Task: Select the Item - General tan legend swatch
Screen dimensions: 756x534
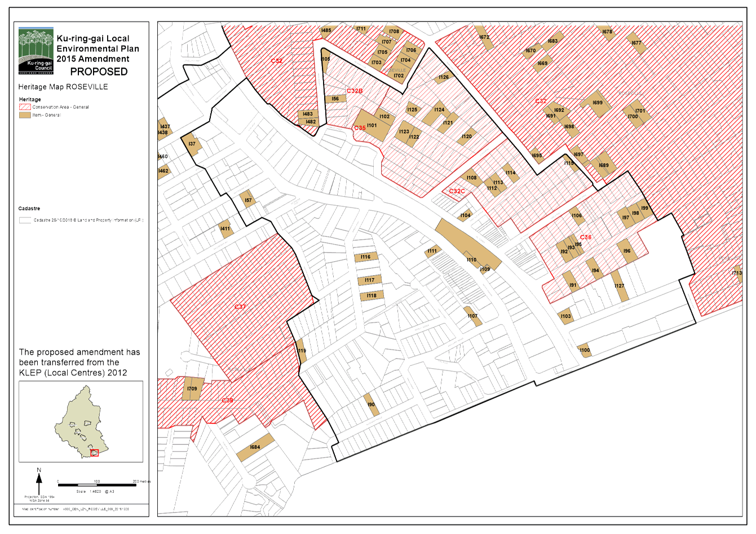Action: tap(25, 115)
